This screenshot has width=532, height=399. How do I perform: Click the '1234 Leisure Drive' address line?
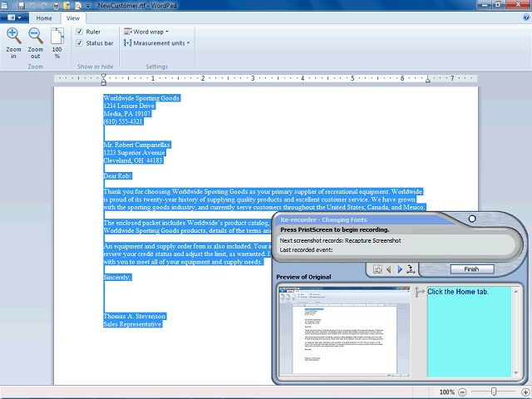tap(130, 106)
